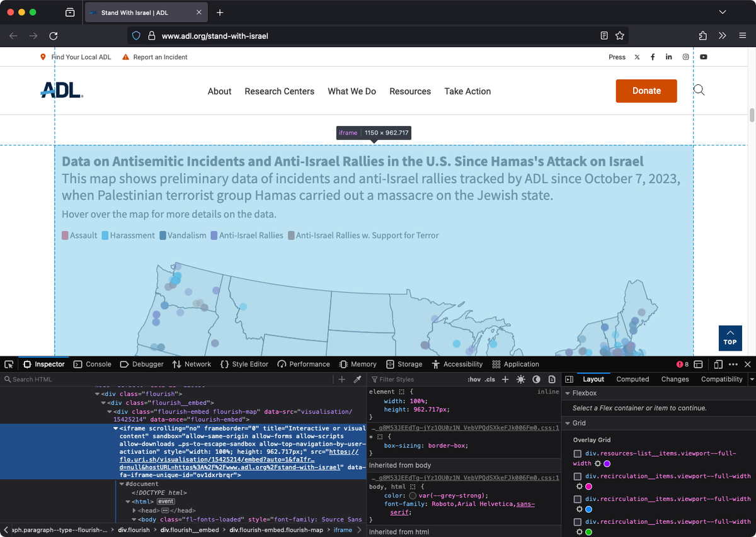Jump to page top with TOP button

[x=730, y=338]
